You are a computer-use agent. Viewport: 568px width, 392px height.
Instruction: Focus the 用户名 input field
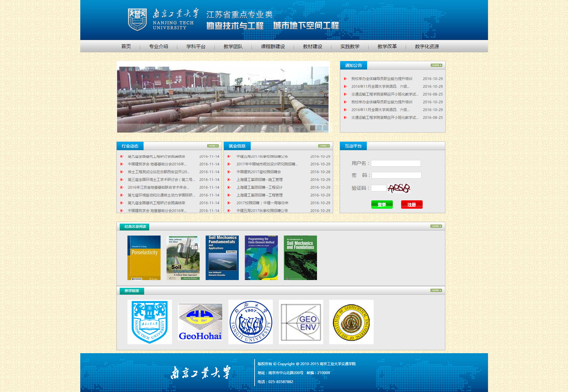click(x=396, y=163)
